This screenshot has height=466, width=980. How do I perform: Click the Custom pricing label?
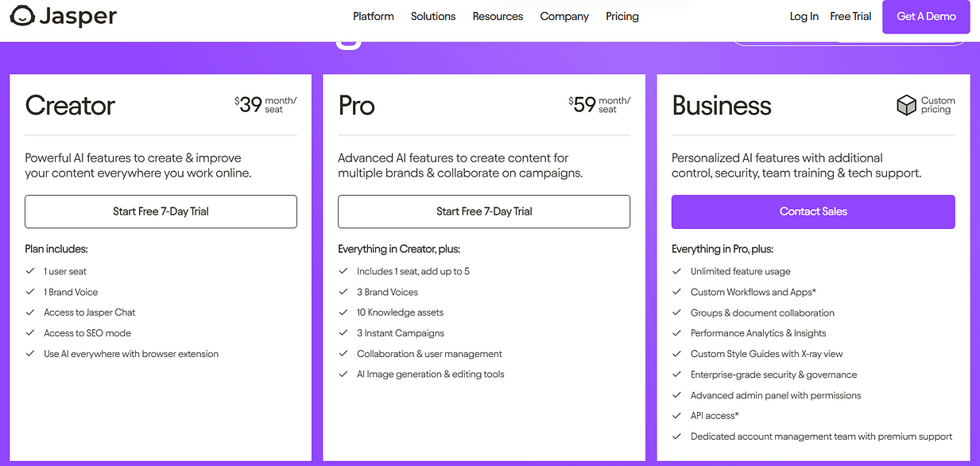(x=938, y=105)
